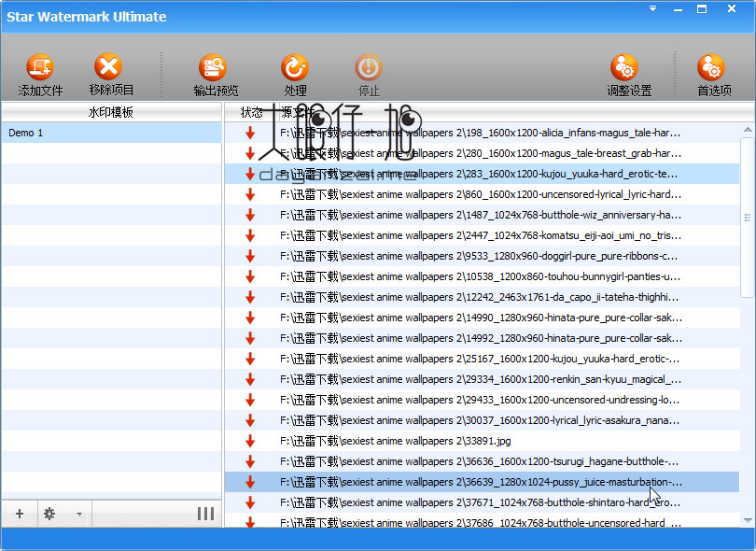This screenshot has width=756, height=551.
Task: Click the file list scroll-up arrow
Action: [748, 129]
